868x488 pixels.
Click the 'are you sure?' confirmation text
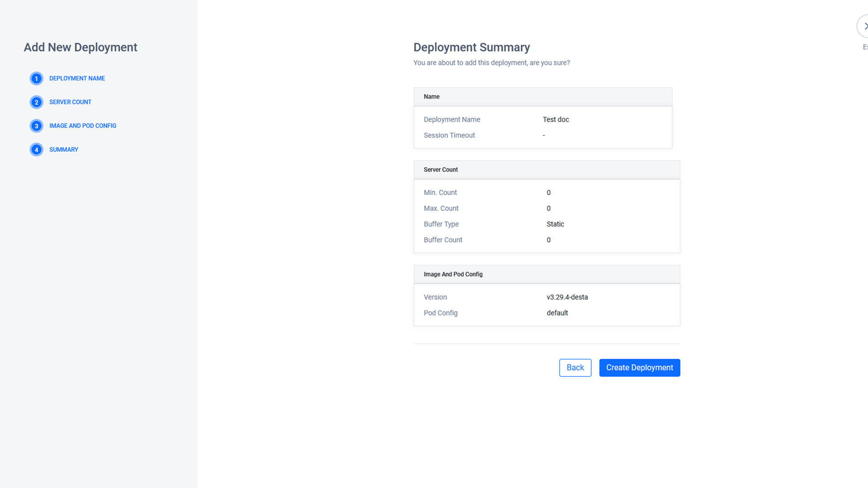click(550, 63)
